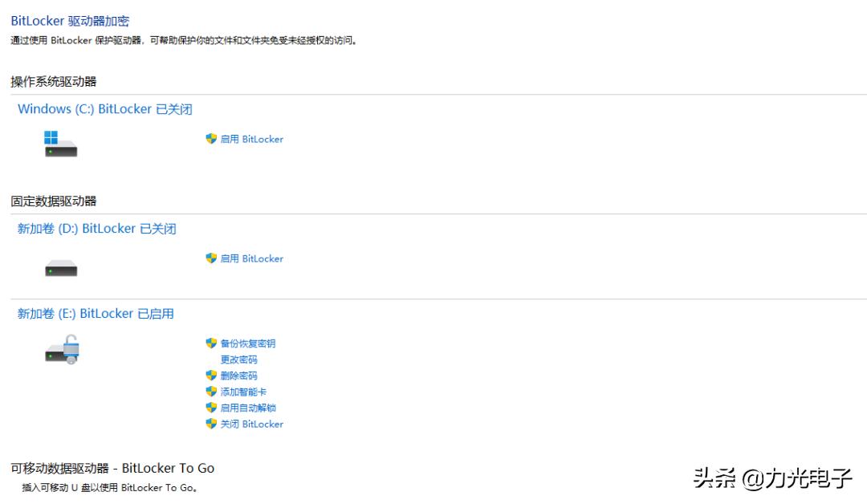Collapse the 新加卷 (E:) BitLocker 已启用 section
867x504 pixels.
pos(95,313)
